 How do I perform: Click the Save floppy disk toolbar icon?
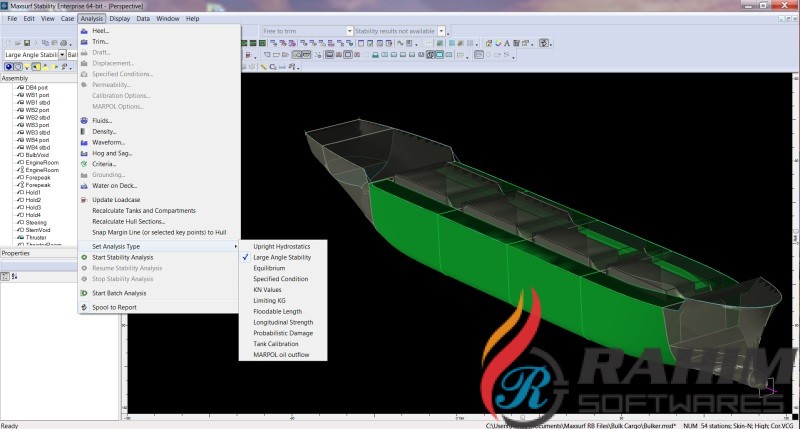coord(27,43)
